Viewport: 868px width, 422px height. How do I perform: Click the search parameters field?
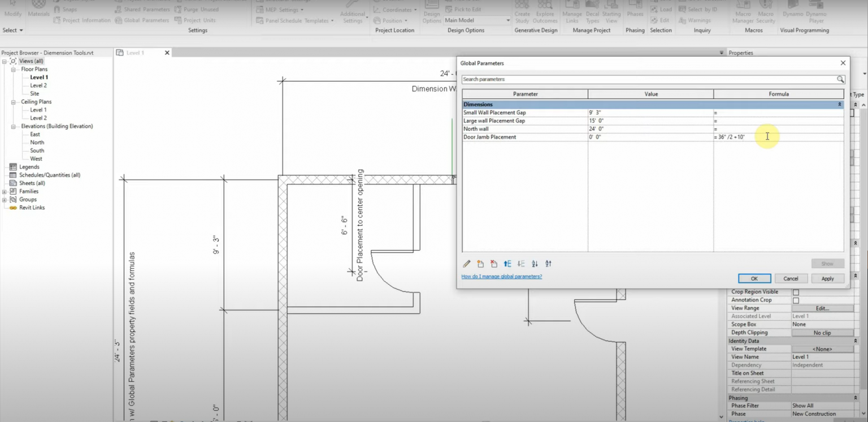coord(622,79)
